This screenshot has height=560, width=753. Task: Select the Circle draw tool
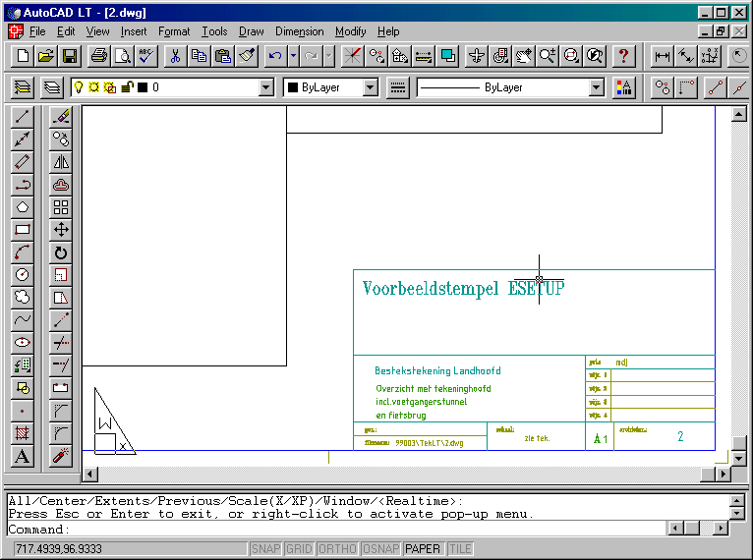click(x=22, y=275)
